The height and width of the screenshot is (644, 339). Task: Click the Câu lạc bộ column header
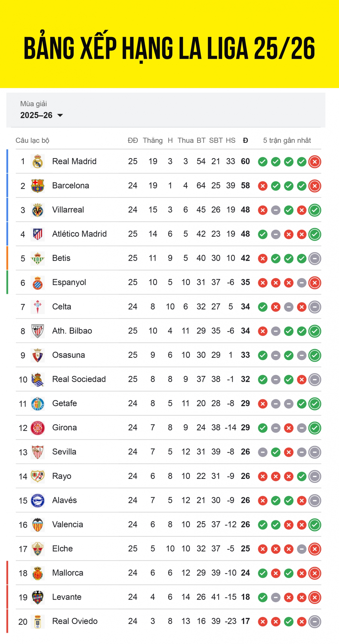32,140
